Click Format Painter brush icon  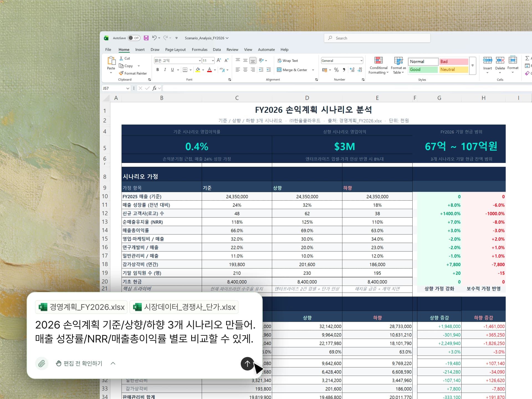(121, 73)
